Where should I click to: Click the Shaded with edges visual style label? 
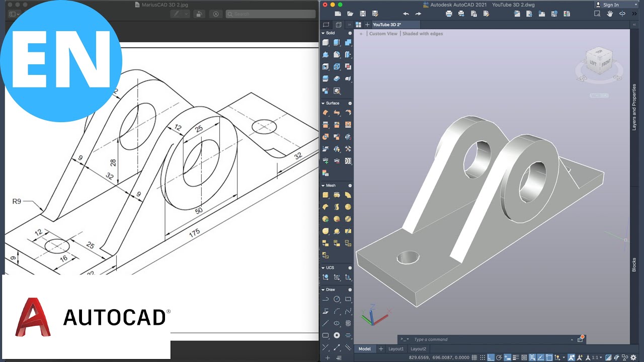(423, 34)
